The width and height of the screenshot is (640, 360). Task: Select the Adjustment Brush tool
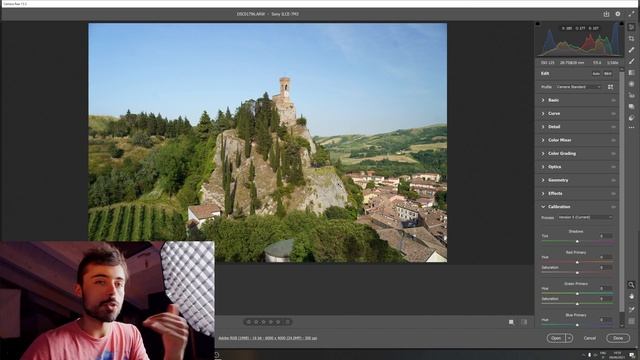[x=631, y=61]
